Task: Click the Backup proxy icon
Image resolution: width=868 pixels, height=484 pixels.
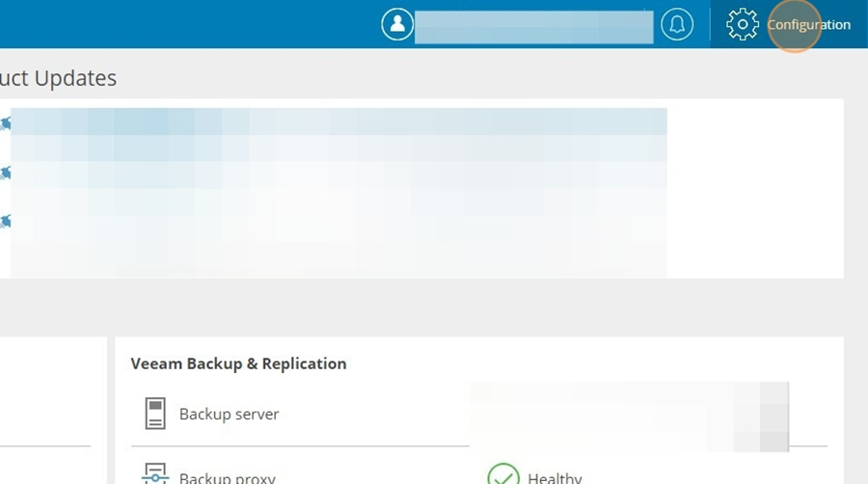Action: (155, 474)
